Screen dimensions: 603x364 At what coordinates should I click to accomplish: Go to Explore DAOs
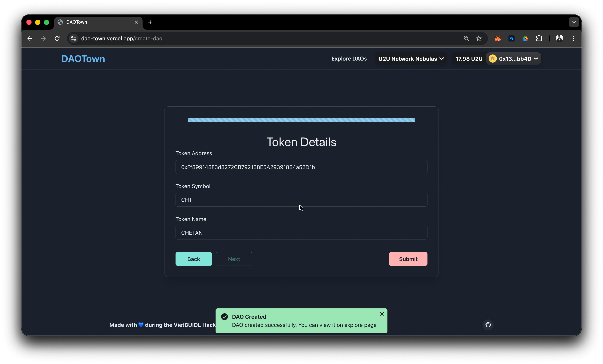coord(349,59)
